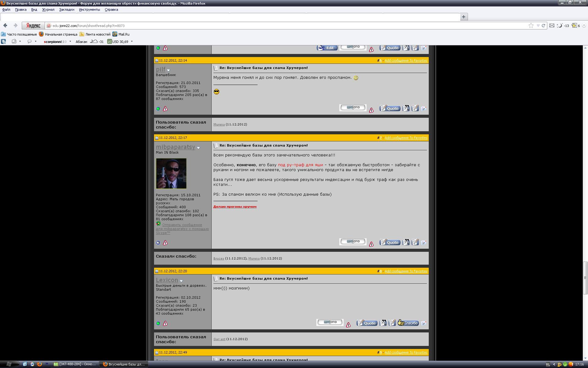The height and width of the screenshot is (368, 588).
Task: Open the Инструменты menu
Action: coord(89,10)
